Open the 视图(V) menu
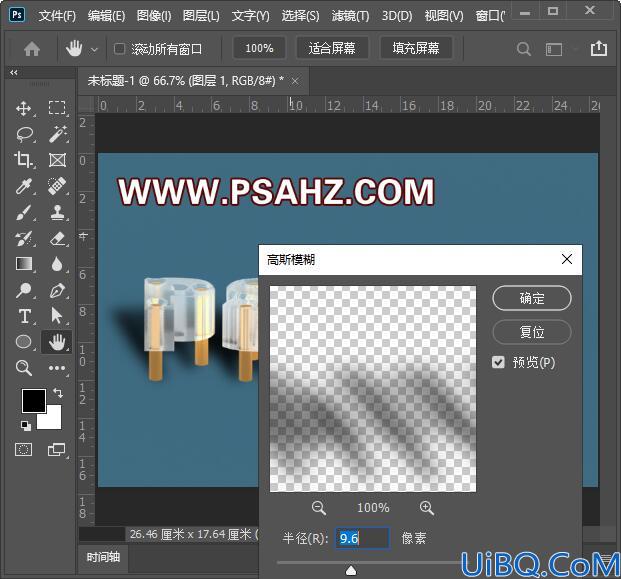The height and width of the screenshot is (579, 621). pyautogui.click(x=444, y=16)
